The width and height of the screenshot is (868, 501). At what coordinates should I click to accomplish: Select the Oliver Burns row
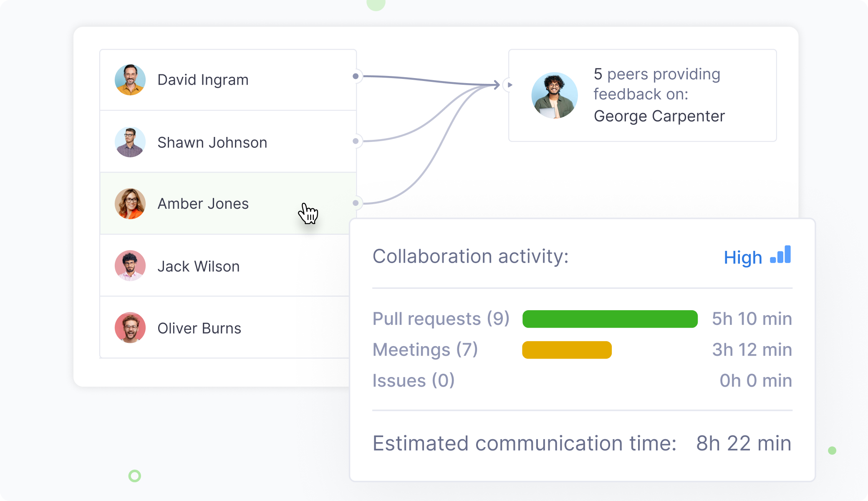[x=225, y=328]
